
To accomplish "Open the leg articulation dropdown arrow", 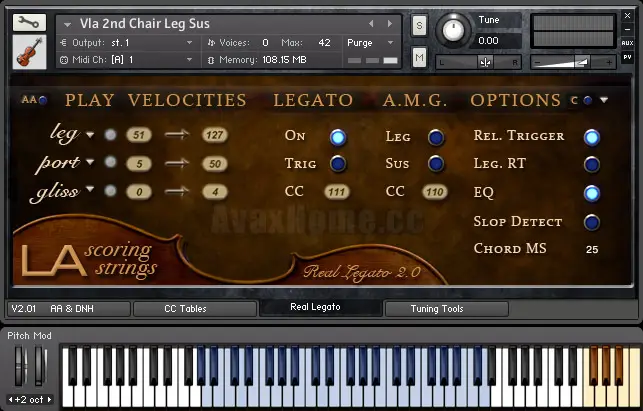I will pos(90,135).
